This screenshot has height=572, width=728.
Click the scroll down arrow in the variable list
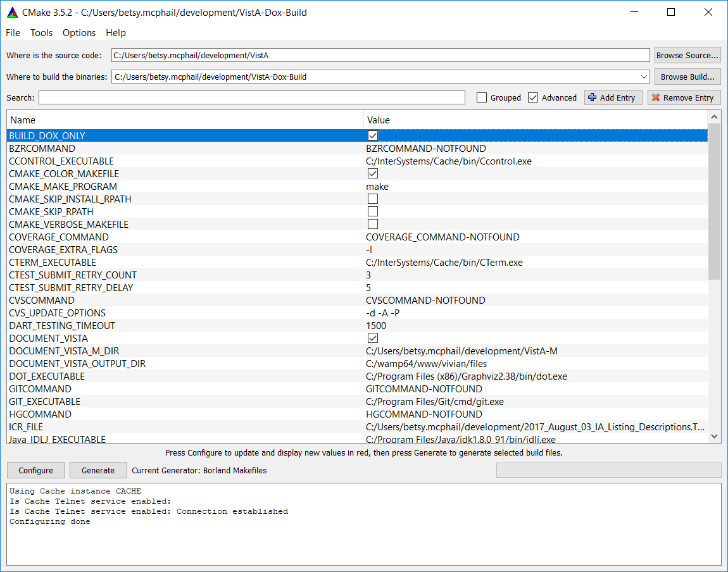(714, 436)
